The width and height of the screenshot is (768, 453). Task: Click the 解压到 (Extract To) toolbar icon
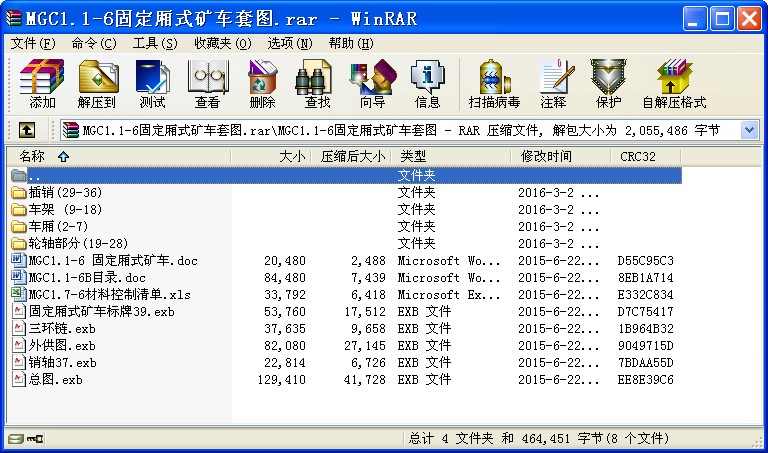pyautogui.click(x=97, y=77)
